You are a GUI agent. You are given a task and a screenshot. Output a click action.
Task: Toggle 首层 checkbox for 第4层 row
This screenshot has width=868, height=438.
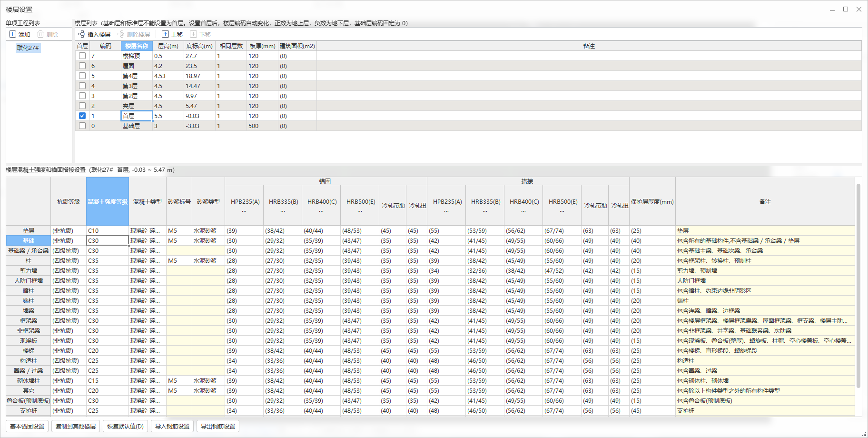point(82,76)
